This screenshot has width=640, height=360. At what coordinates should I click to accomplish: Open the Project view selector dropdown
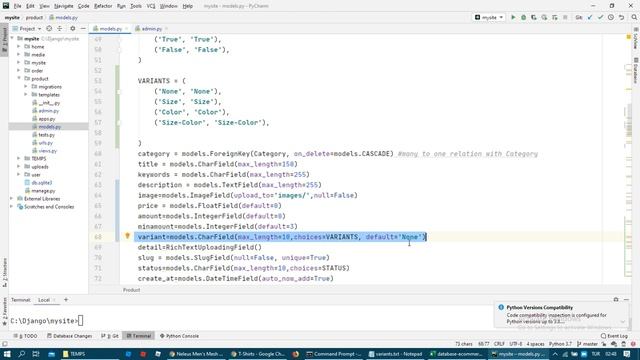click(27, 29)
